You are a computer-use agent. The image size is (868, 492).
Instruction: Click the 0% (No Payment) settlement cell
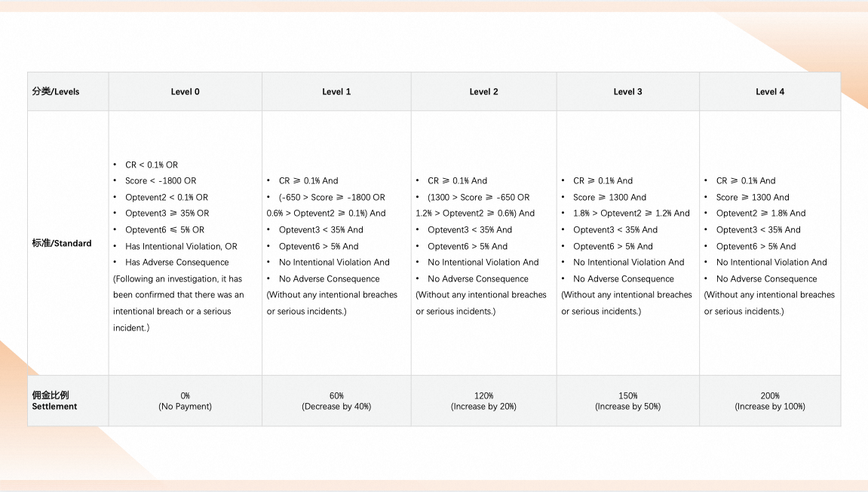pyautogui.click(x=186, y=401)
